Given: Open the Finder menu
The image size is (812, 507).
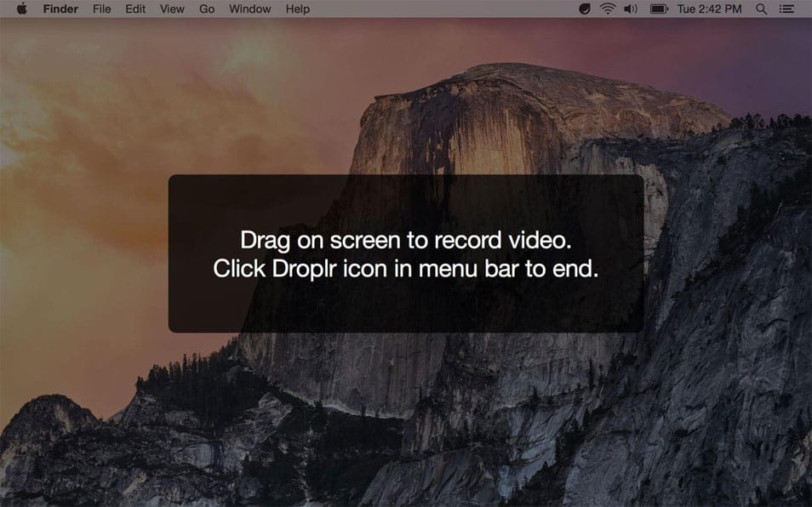Looking at the screenshot, I should click(x=60, y=9).
